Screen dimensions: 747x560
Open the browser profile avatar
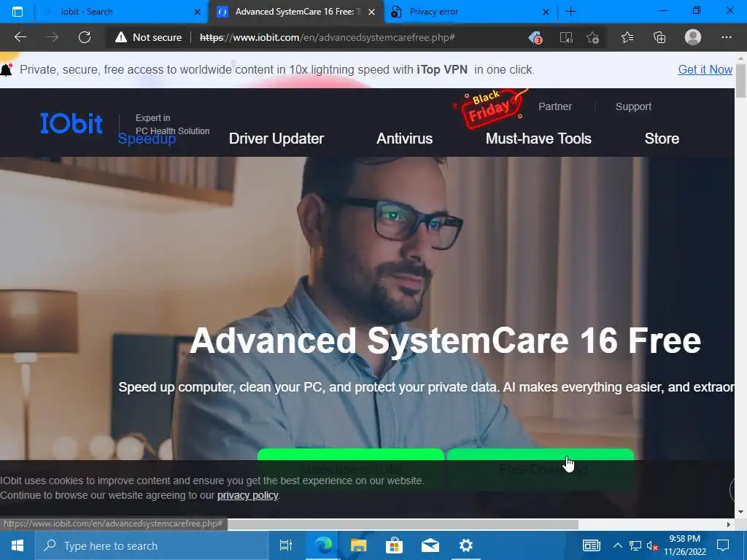click(693, 37)
